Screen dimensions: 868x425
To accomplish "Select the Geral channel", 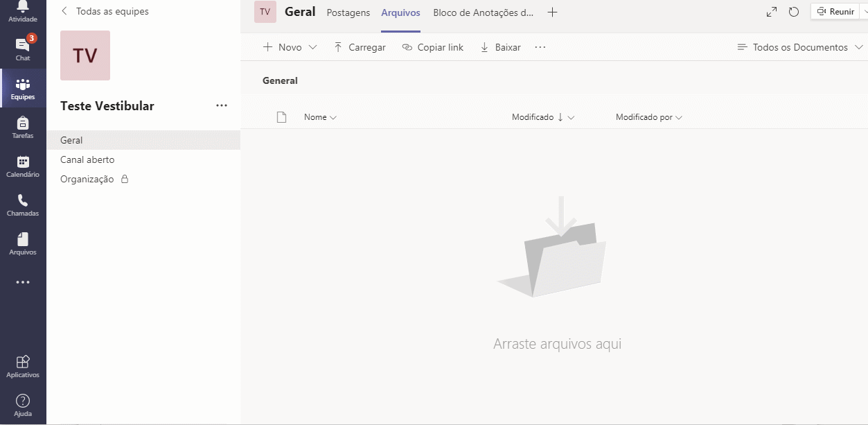I will click(x=143, y=140).
